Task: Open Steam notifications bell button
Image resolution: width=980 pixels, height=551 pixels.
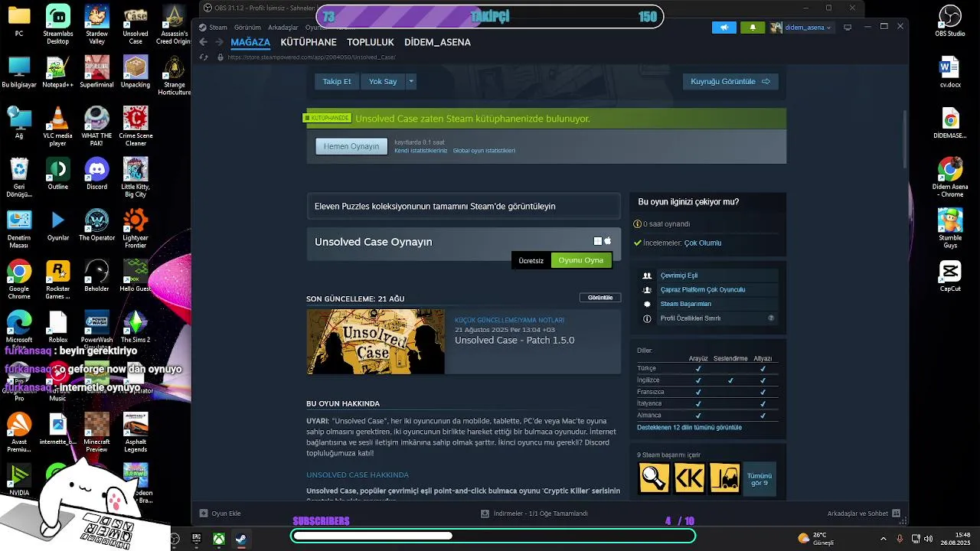Action: click(x=753, y=28)
